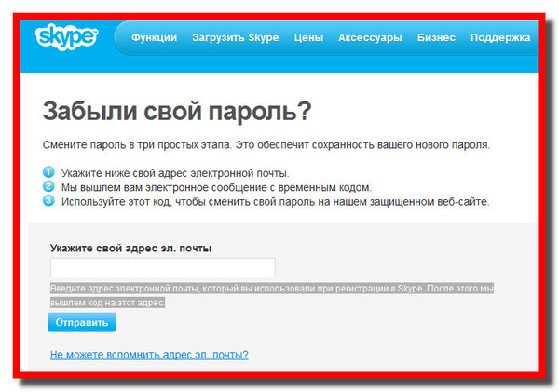Click the Skype logo

click(66, 37)
